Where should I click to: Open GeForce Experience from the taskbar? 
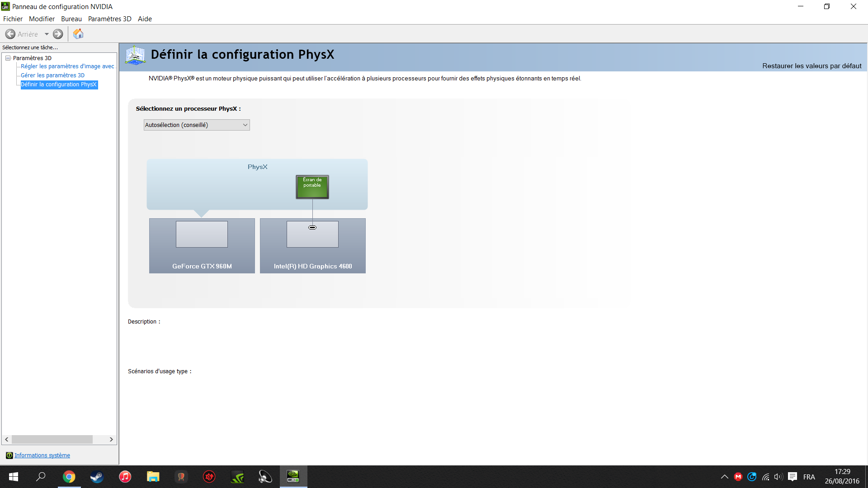237,477
